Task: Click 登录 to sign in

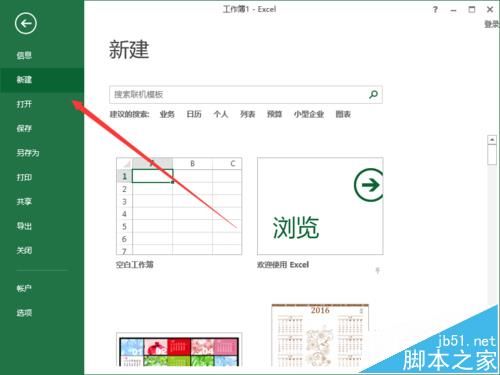Action: coord(492,24)
